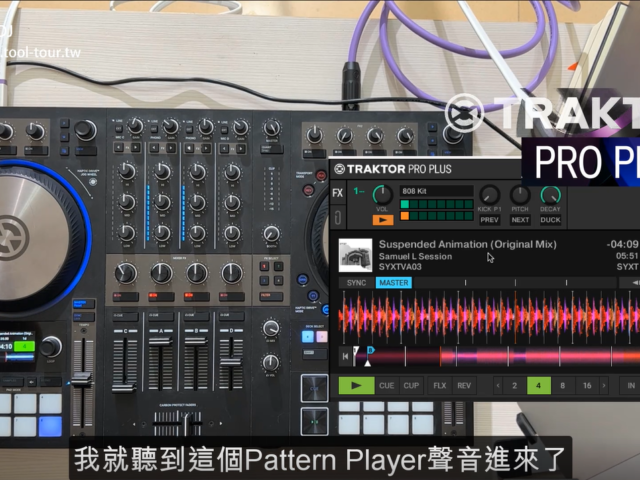The image size is (640, 480).
Task: Click the VOL knob of Pattern Player
Action: [x=382, y=196]
